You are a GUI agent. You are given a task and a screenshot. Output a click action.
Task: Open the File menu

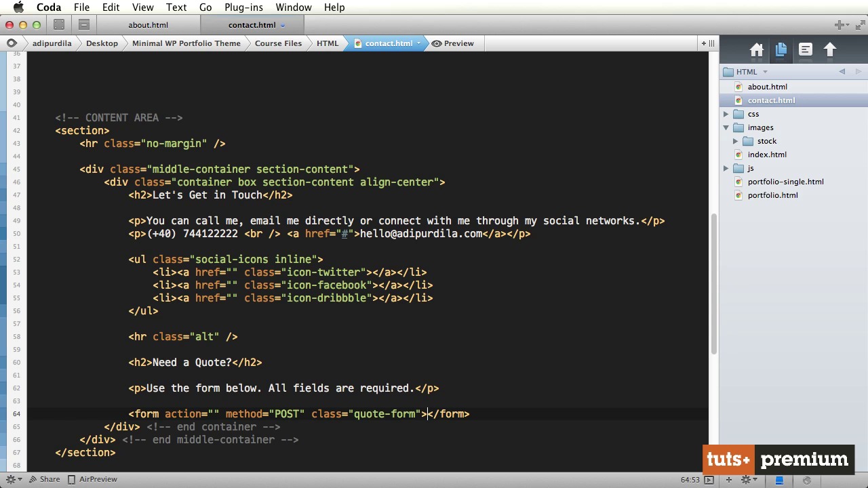coord(81,7)
